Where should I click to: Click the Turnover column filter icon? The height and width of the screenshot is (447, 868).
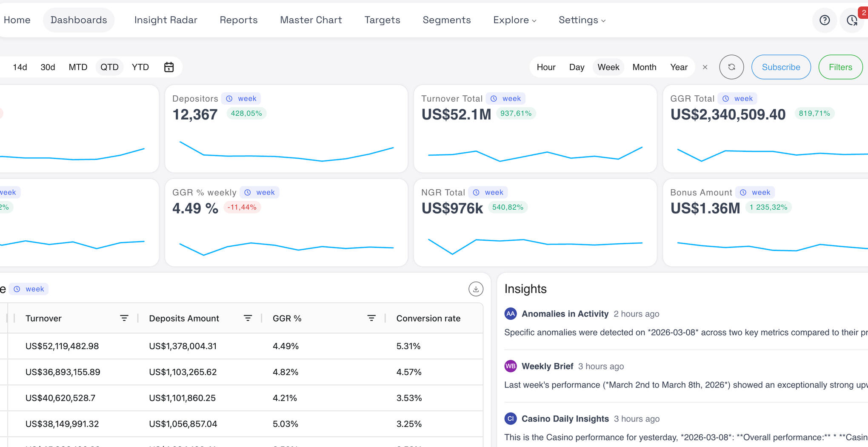pyautogui.click(x=124, y=318)
